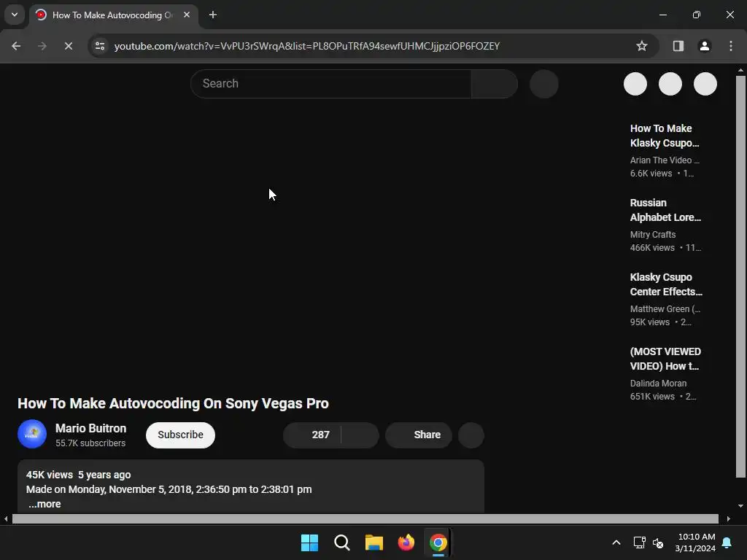This screenshot has width=747, height=560.
Task: Click the browser back arrow
Action: tap(16, 46)
